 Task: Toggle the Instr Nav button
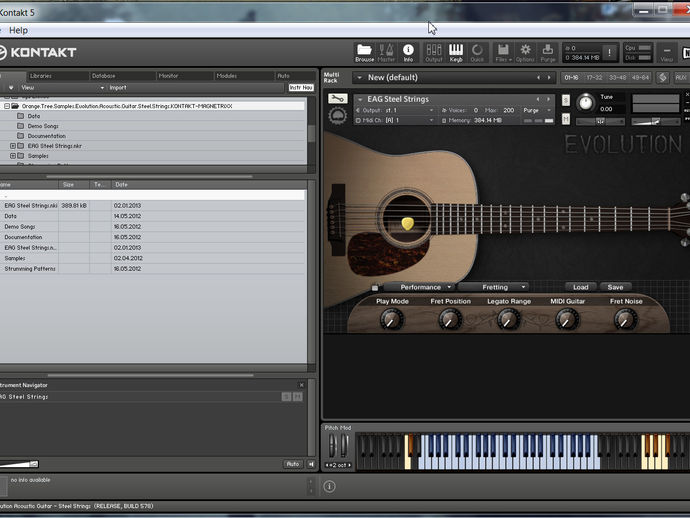coord(301,88)
